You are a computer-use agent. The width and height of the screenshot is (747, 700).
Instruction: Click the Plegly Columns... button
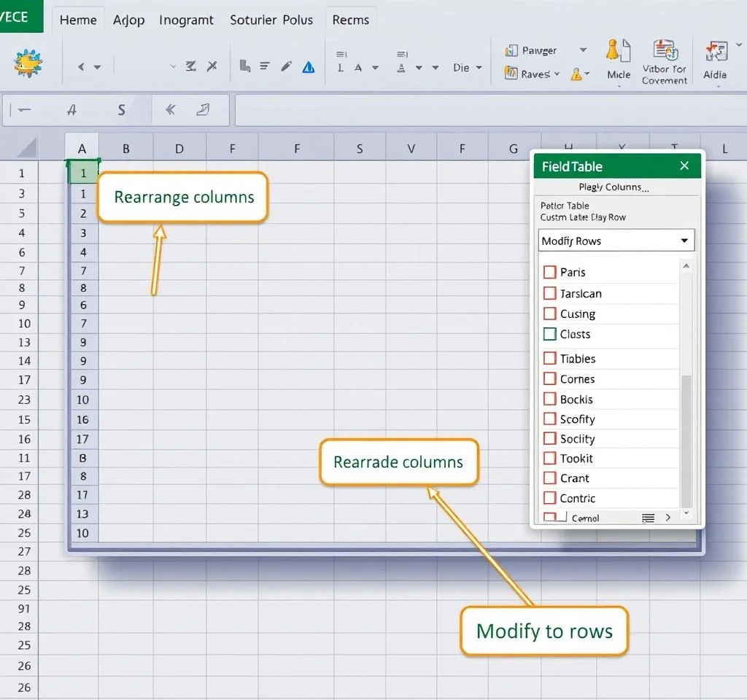click(613, 187)
